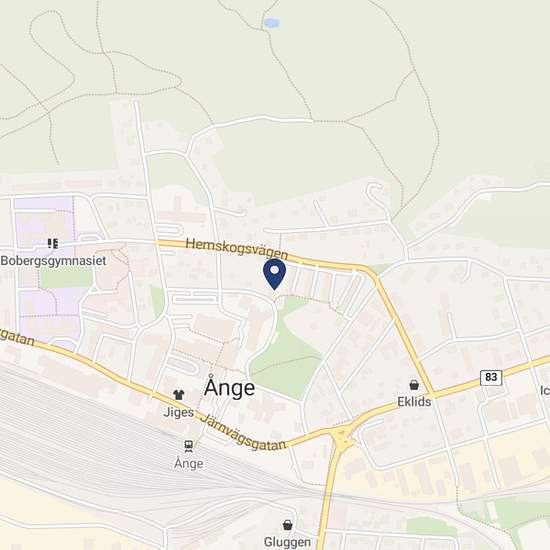This screenshot has width=550, height=550.
Task: Open the Bobergsgymnasiet place label
Action: [x=53, y=261]
